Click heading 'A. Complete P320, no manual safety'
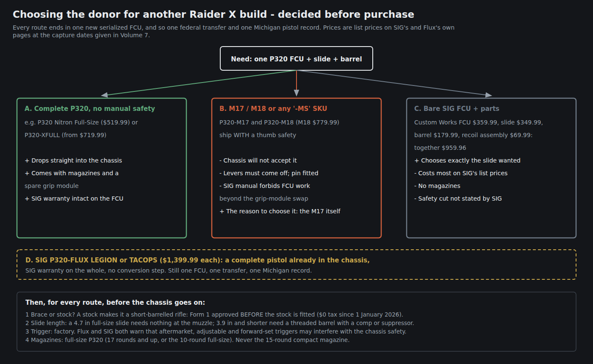Image resolution: width=593 pixels, height=364 pixels. coord(90,109)
